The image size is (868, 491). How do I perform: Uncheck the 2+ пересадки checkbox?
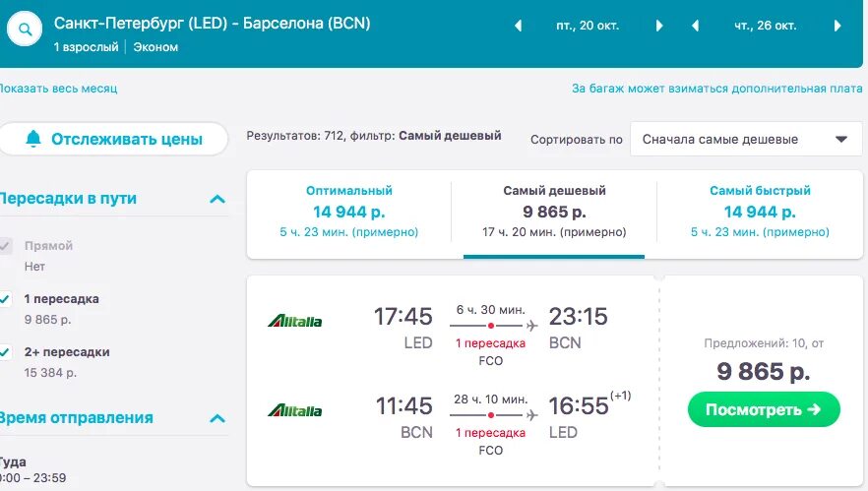[6, 352]
